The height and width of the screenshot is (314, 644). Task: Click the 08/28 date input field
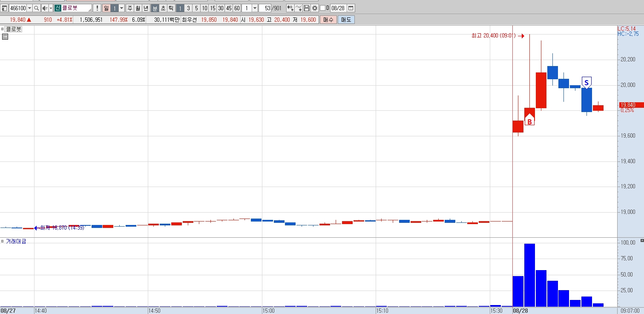(x=339, y=8)
